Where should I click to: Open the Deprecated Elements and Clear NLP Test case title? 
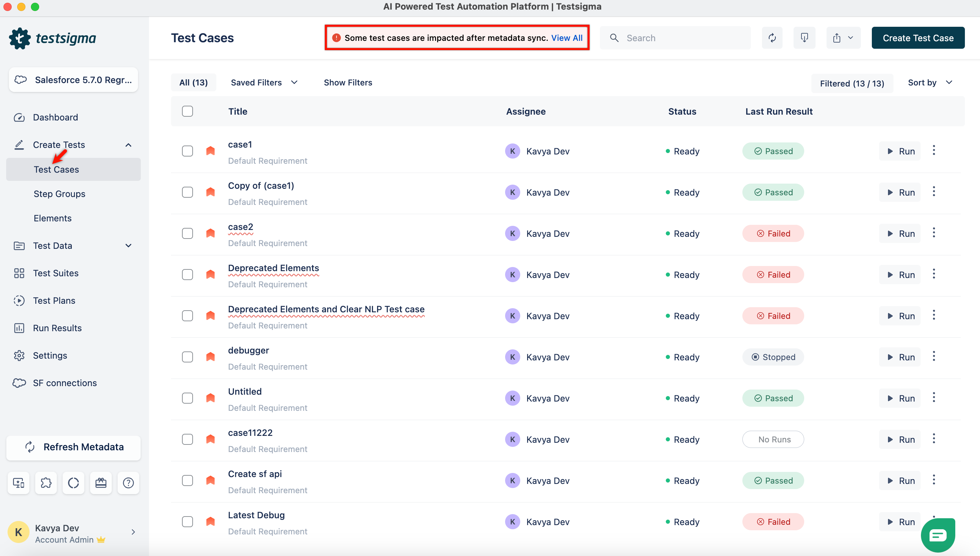pyautogui.click(x=326, y=309)
